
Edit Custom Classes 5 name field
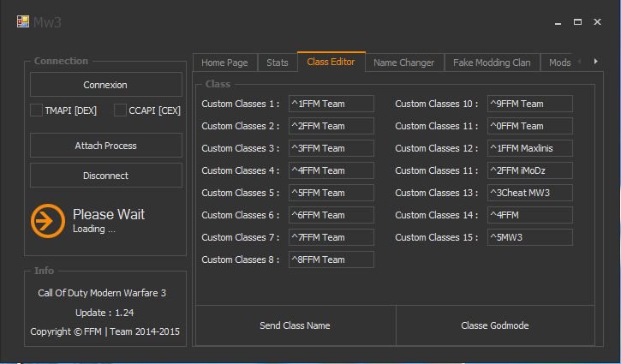(x=331, y=193)
